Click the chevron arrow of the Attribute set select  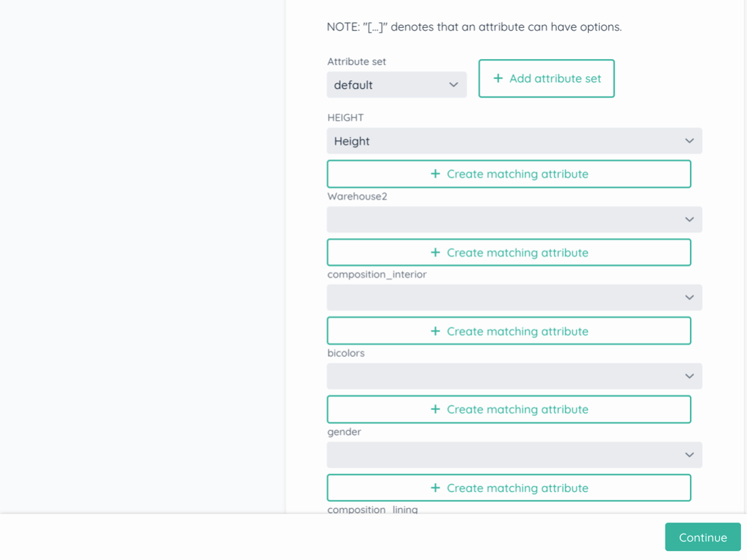(x=454, y=85)
